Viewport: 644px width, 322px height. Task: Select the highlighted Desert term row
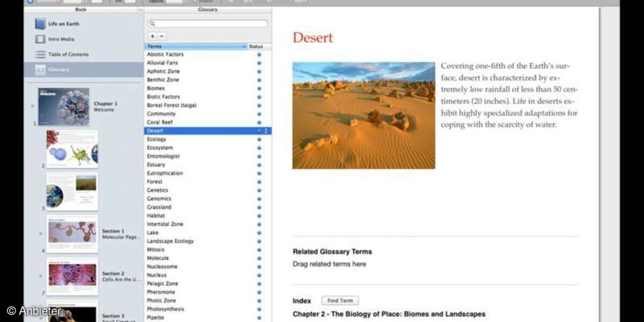pos(208,131)
